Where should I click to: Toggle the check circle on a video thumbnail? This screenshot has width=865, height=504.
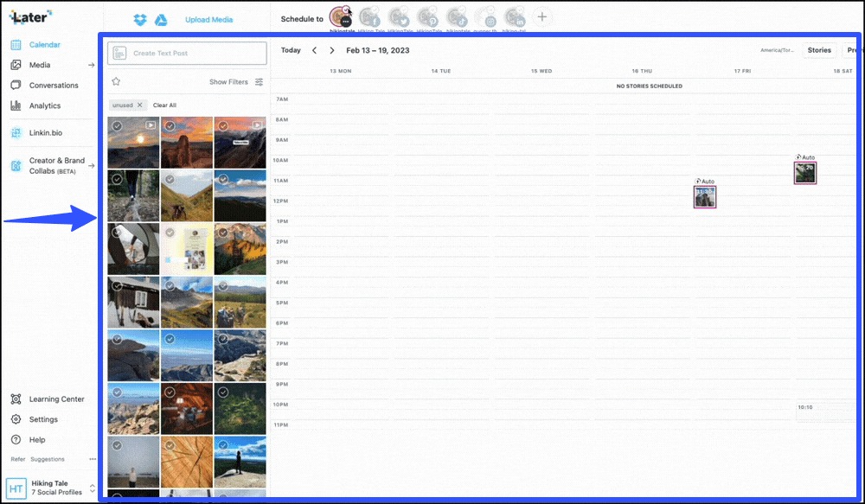click(222, 126)
